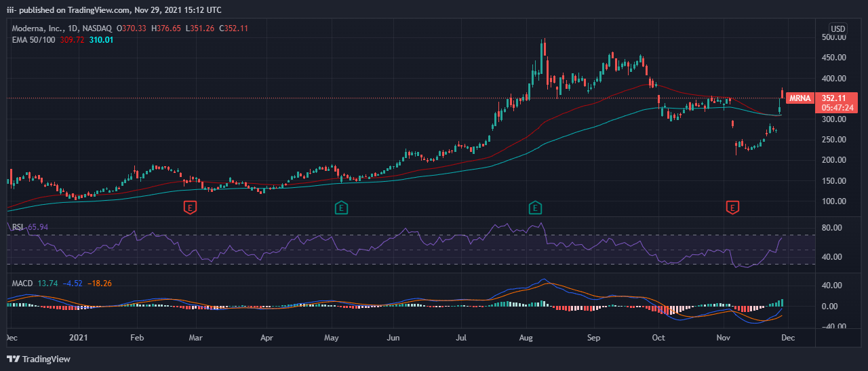
Task: Click the 450.00 price axis label
Action: (x=833, y=58)
